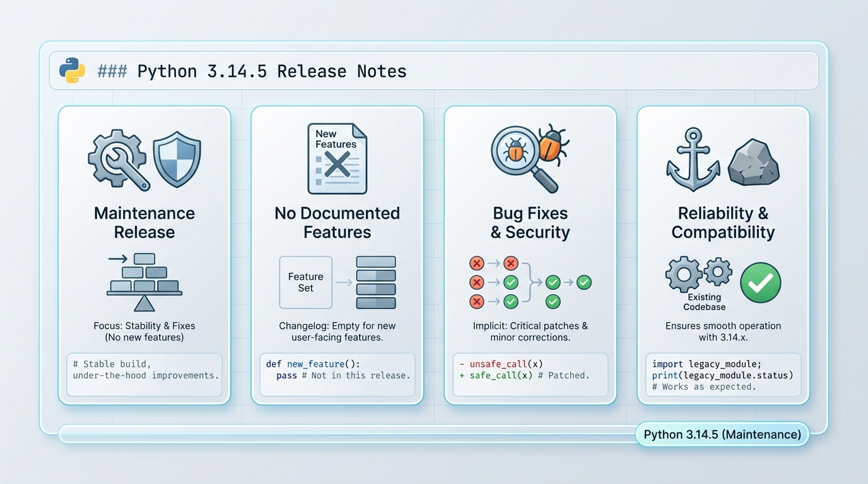868x484 pixels.
Task: Click the red unsafe_call(x) diff line
Action: 501,364
